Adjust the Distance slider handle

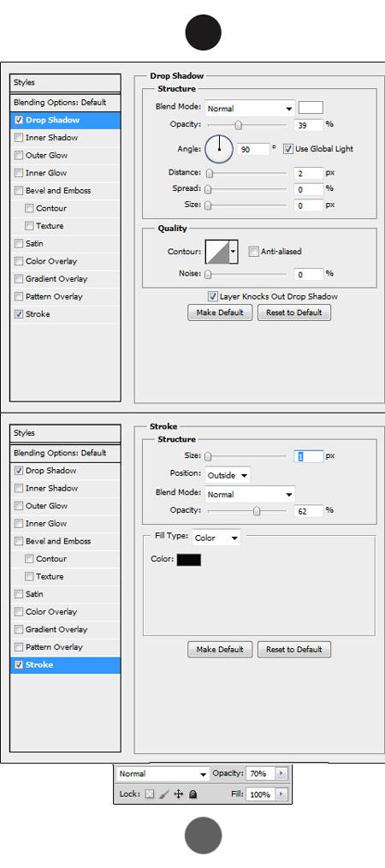[x=210, y=173]
